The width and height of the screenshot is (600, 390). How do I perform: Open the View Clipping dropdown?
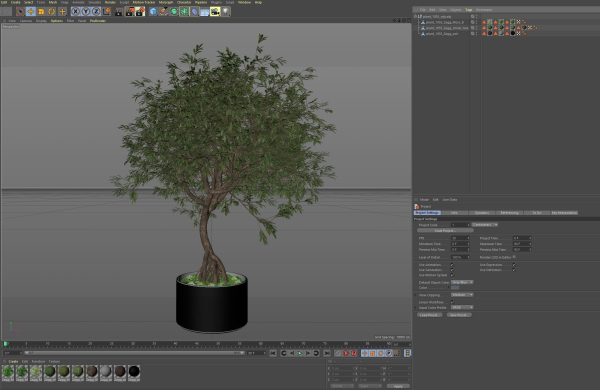(462, 295)
